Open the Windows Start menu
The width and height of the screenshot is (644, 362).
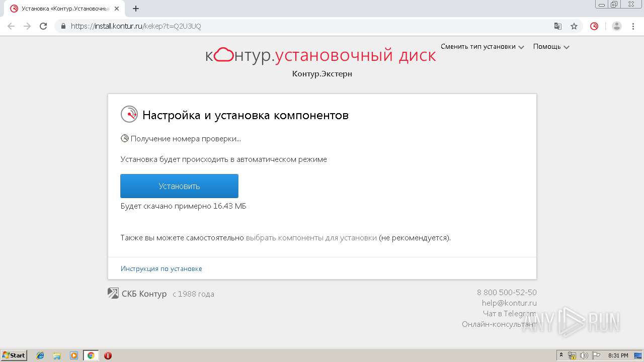pyautogui.click(x=14, y=355)
